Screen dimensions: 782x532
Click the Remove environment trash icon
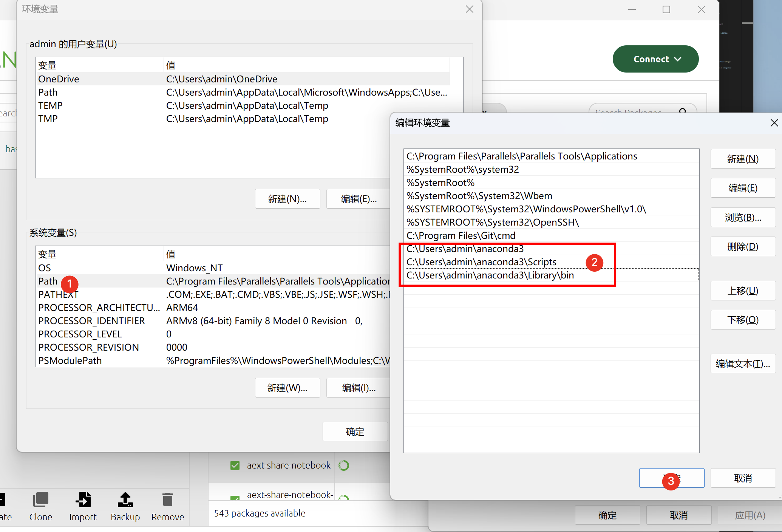click(x=167, y=500)
